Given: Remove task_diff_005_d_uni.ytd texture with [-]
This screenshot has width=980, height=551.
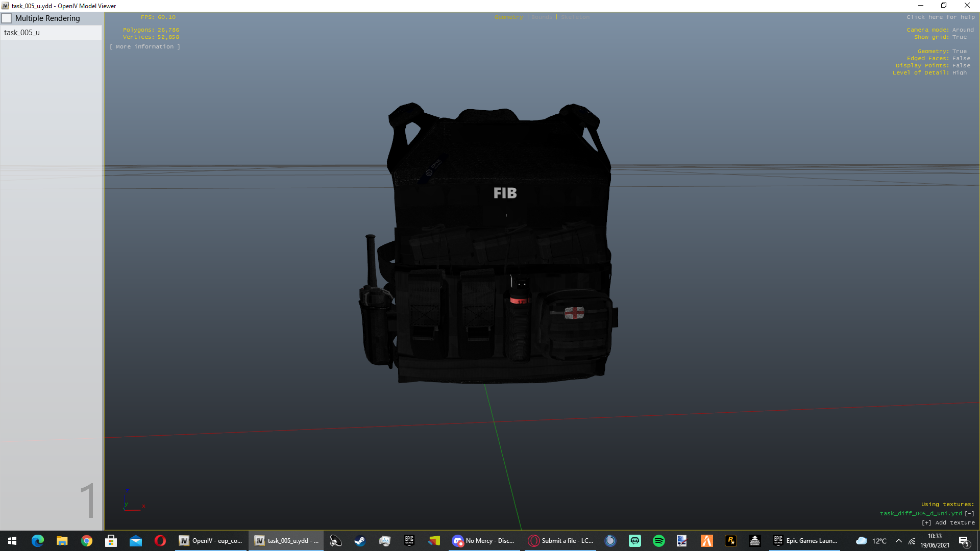Looking at the screenshot, I should (969, 514).
